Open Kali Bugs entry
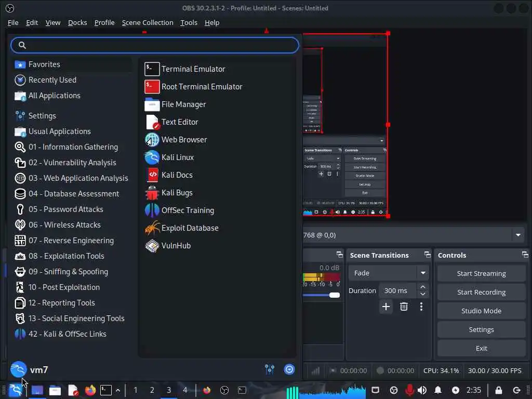 [169, 192]
